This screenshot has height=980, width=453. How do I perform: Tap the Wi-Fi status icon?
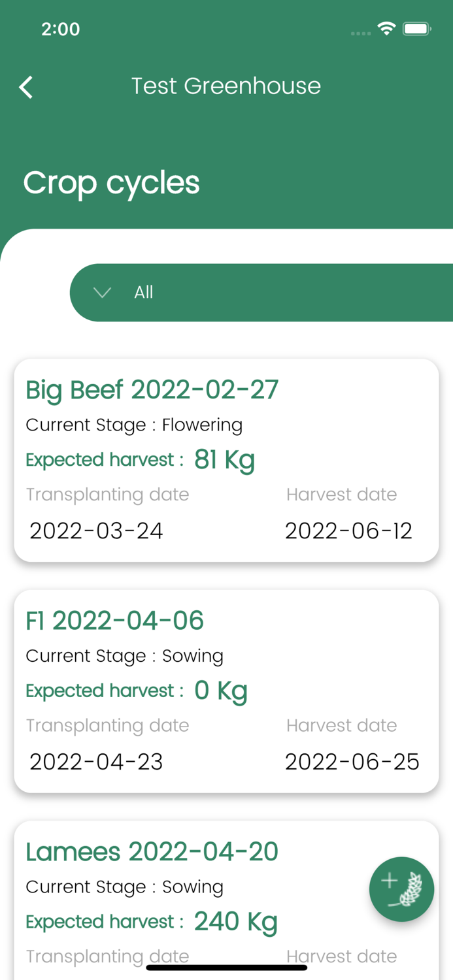point(386,29)
